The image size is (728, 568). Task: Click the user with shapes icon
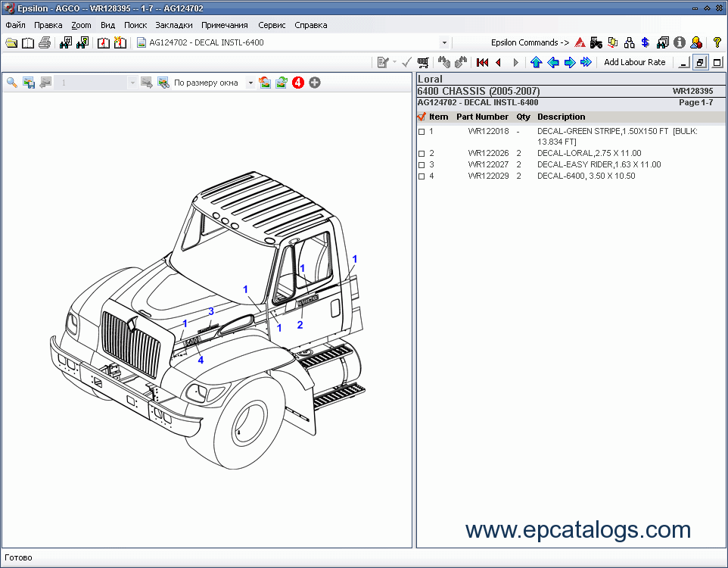pyautogui.click(x=696, y=42)
